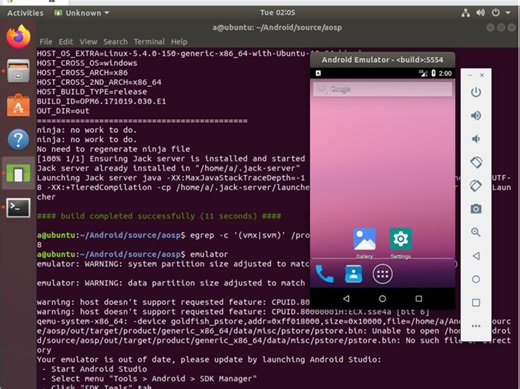Screen dimensions: 520x389
Task: Click the Google search bar on the Android screen
Action: click(x=383, y=89)
